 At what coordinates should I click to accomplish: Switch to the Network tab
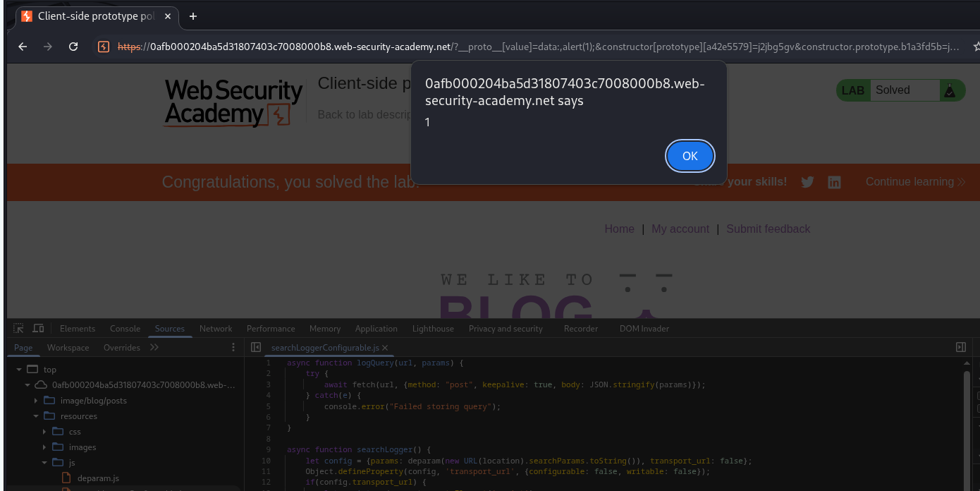click(x=215, y=329)
